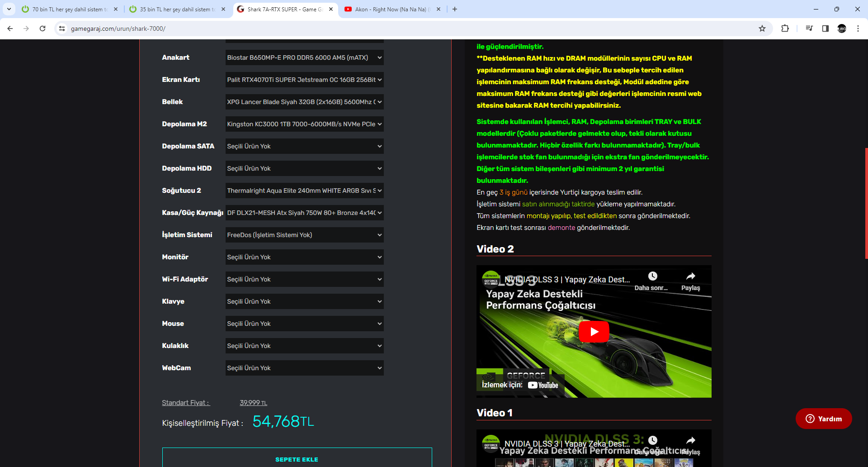The width and height of the screenshot is (868, 467).
Task: Open the İşletim Sistemi dropdown
Action: click(305, 235)
